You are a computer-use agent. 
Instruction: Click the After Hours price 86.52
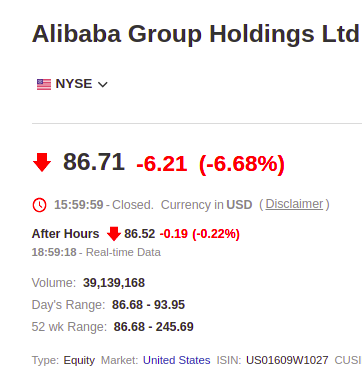coord(140,234)
